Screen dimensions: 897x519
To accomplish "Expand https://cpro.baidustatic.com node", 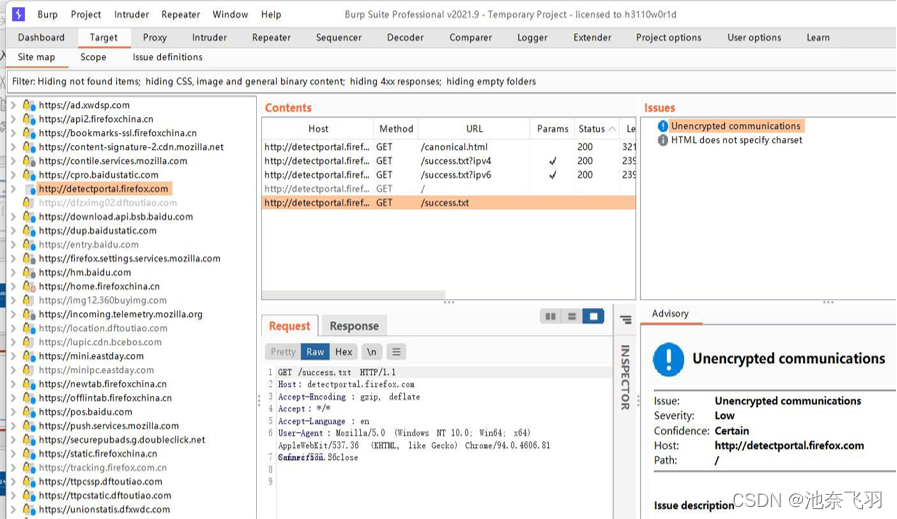I will [14, 175].
